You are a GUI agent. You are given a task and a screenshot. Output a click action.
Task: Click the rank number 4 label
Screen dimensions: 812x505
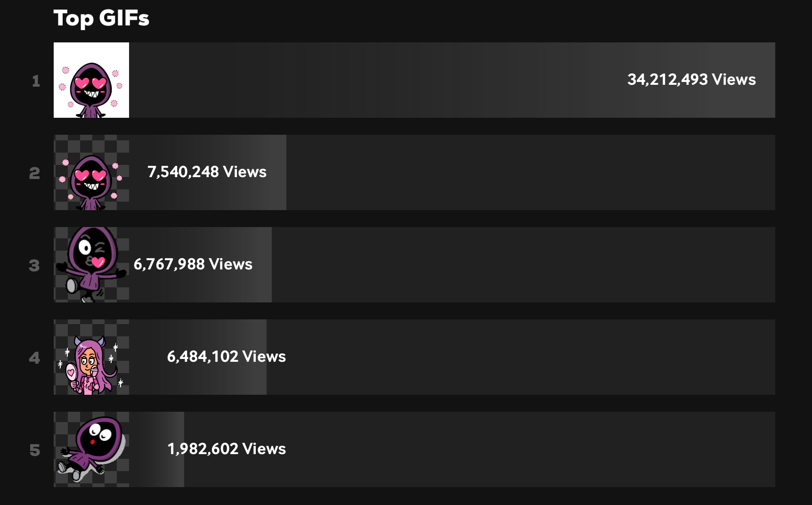tap(34, 358)
